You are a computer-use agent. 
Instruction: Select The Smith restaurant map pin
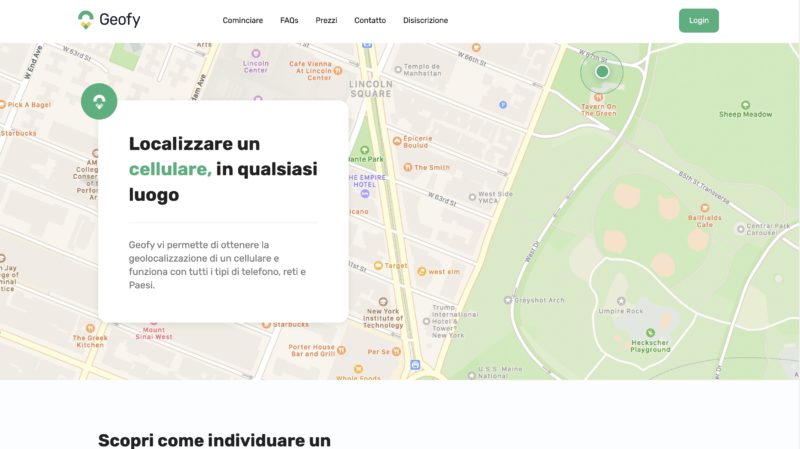pyautogui.click(x=407, y=168)
